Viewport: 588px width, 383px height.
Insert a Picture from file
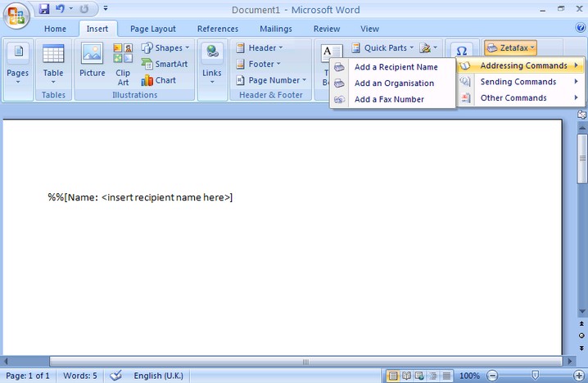tap(92, 60)
